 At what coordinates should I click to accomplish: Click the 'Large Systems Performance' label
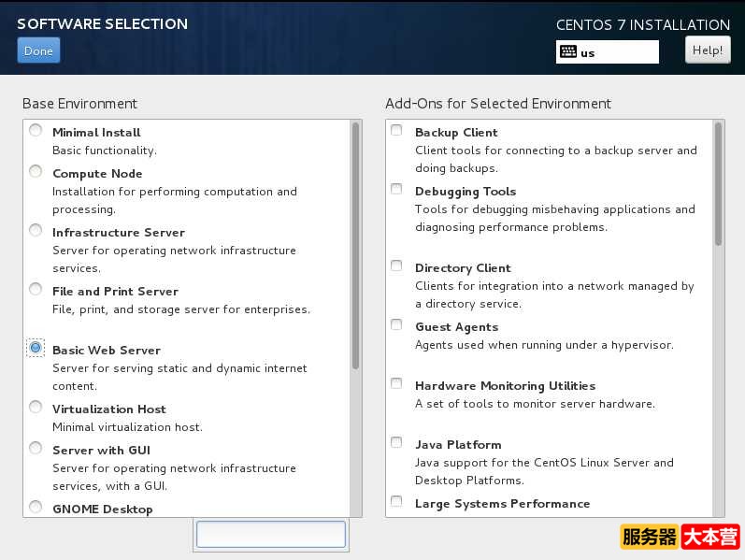pyautogui.click(x=503, y=504)
